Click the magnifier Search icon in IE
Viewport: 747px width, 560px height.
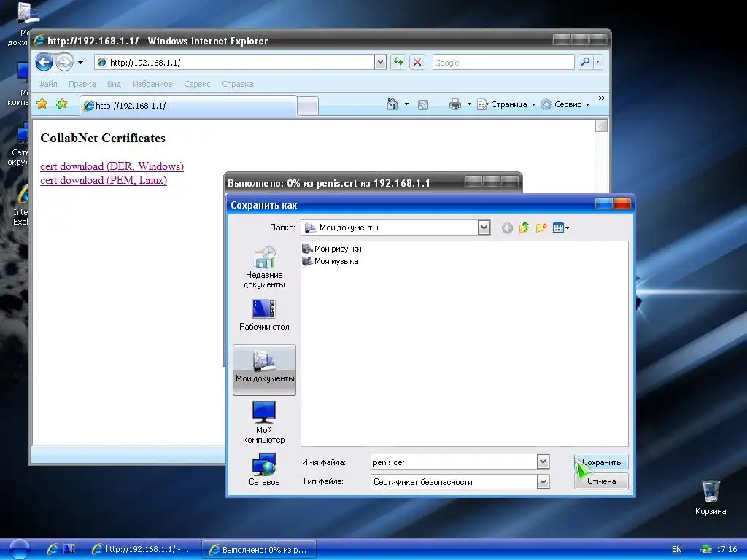click(x=585, y=62)
